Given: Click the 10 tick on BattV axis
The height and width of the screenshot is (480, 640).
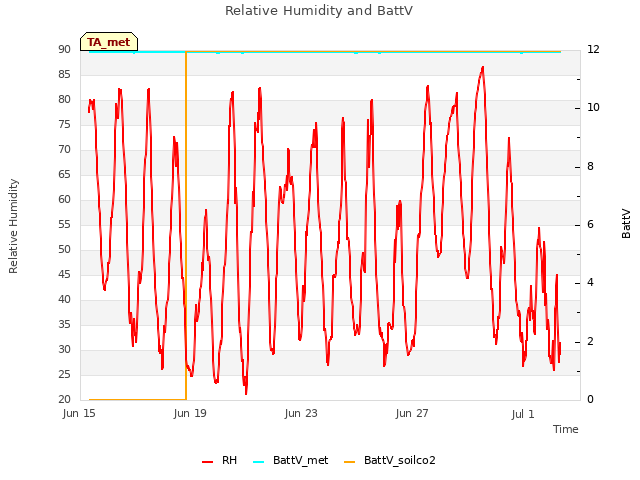Looking at the screenshot, I should [593, 108].
